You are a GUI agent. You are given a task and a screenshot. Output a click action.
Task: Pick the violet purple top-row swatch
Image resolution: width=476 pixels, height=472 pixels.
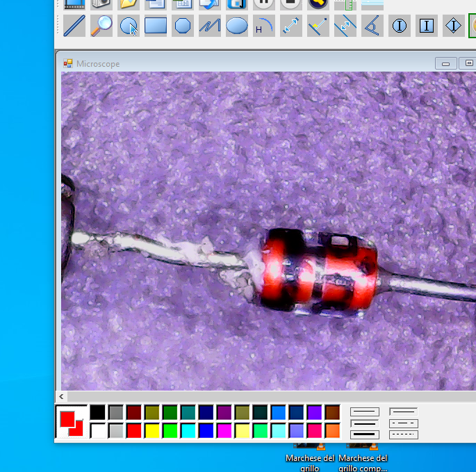315,412
